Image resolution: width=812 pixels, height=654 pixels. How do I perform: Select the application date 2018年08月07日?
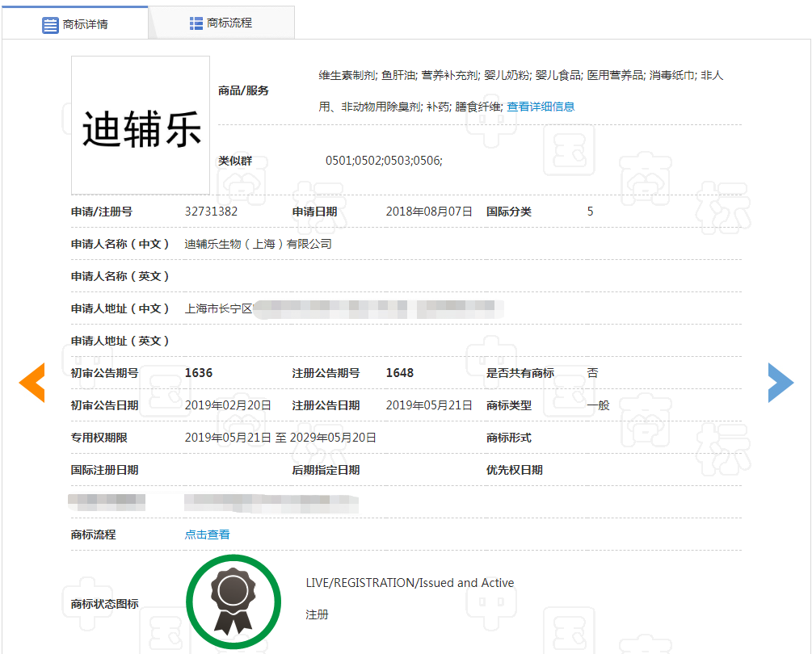(429, 212)
